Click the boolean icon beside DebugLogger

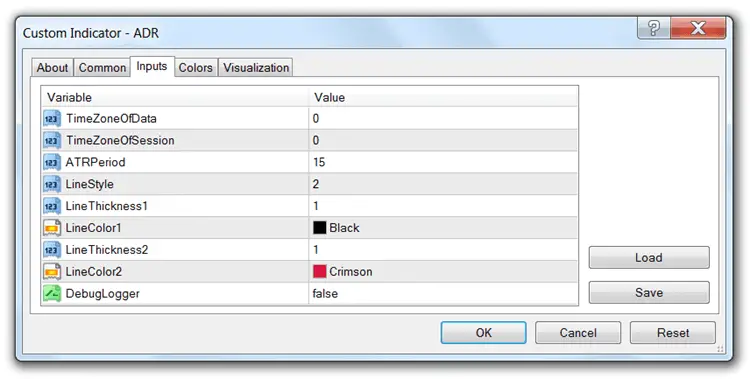tap(52, 293)
